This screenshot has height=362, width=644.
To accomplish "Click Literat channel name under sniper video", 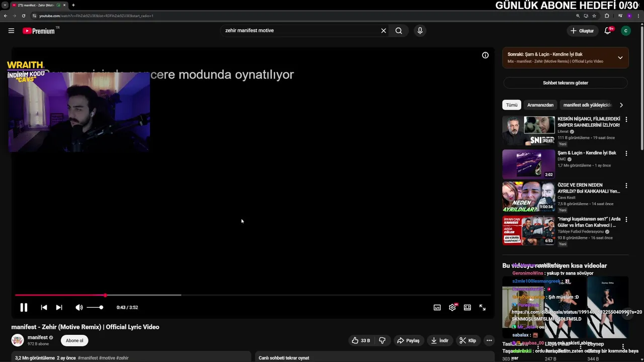I will [x=563, y=132].
